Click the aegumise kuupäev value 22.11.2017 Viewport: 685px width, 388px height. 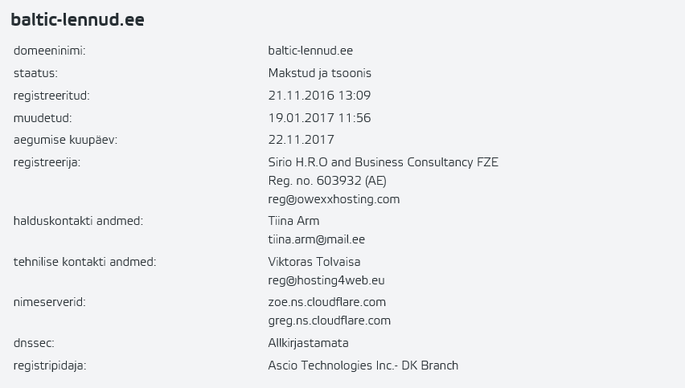pos(301,140)
